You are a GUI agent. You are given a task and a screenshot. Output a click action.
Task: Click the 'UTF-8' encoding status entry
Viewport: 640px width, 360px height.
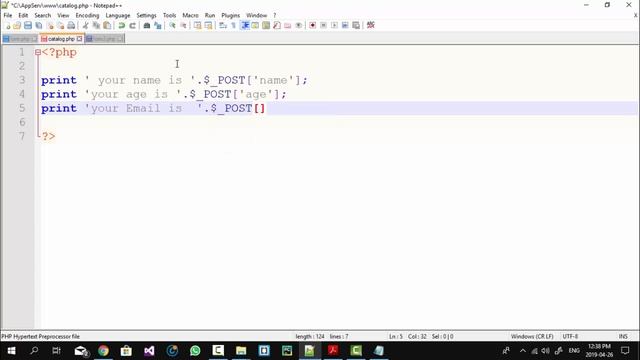pos(570,337)
